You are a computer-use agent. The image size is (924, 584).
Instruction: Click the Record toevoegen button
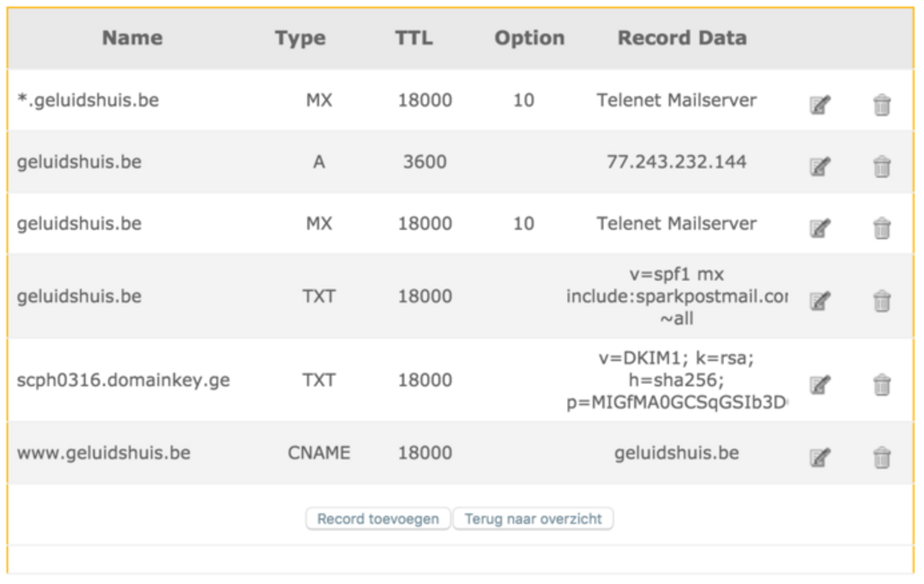click(x=378, y=519)
